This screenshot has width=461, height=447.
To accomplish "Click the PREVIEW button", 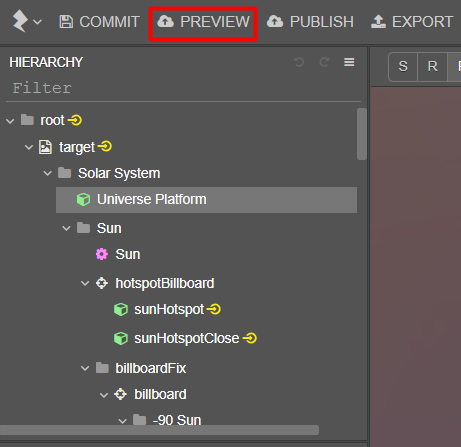I will (x=203, y=22).
